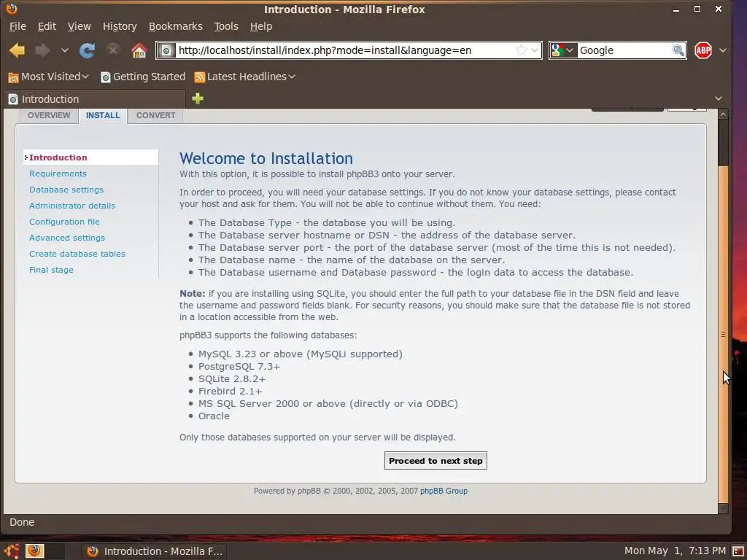Switch to the OVERVIEW tab
This screenshot has height=560, width=747.
(49, 115)
